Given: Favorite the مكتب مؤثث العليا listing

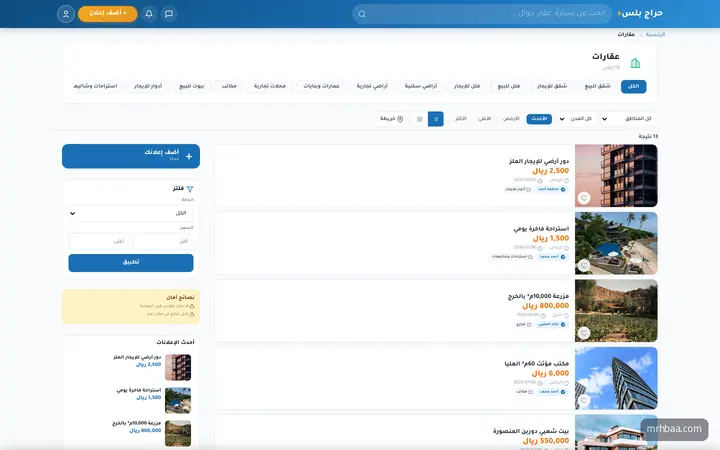Looking at the screenshot, I should click(x=584, y=400).
